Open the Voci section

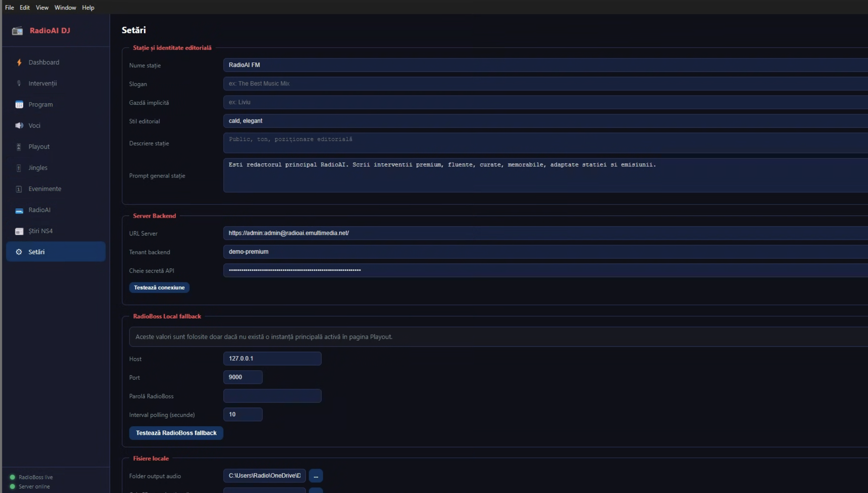click(56, 125)
